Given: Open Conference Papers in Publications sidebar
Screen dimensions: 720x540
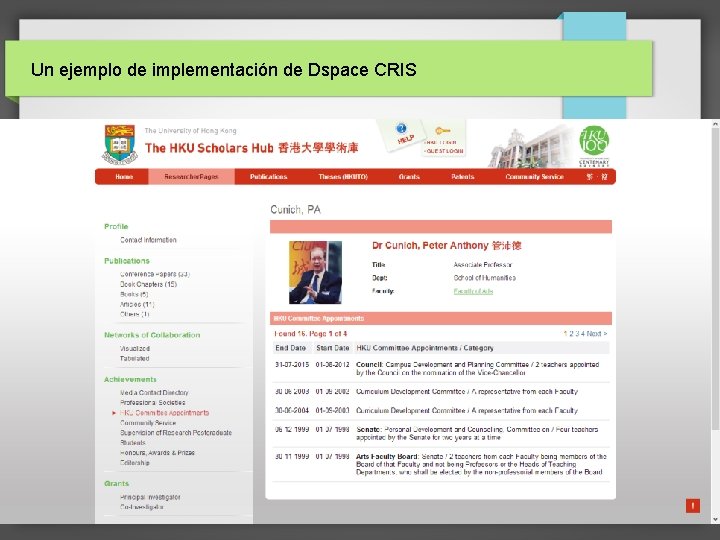Looking at the screenshot, I should pos(155,274).
